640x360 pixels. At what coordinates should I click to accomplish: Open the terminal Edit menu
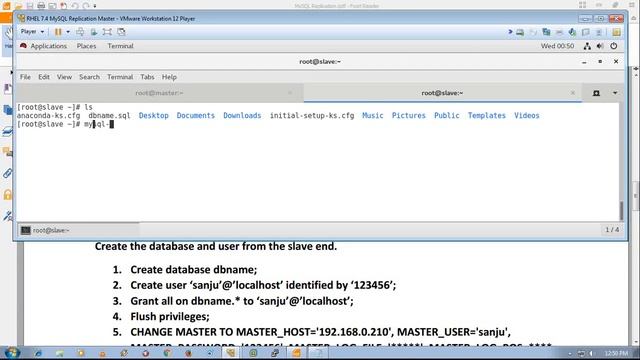coord(44,77)
